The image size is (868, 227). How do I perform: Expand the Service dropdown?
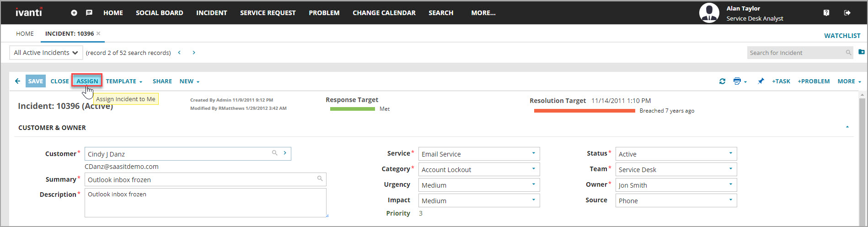533,153
